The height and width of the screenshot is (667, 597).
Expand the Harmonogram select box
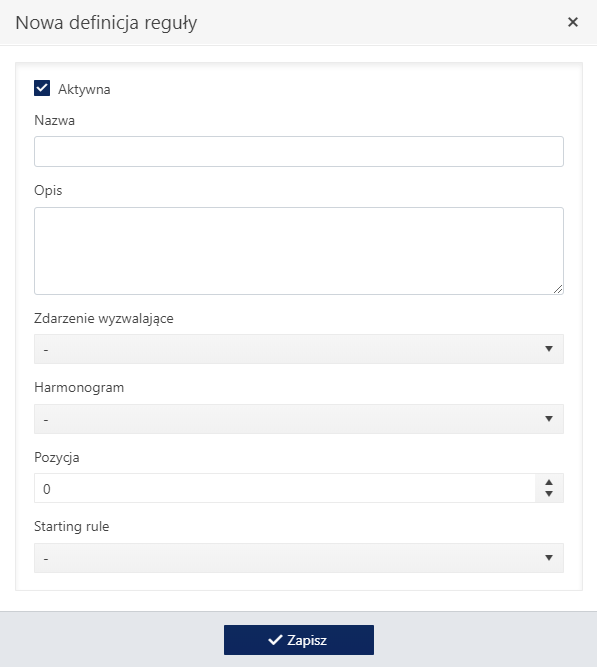pyautogui.click(x=299, y=419)
